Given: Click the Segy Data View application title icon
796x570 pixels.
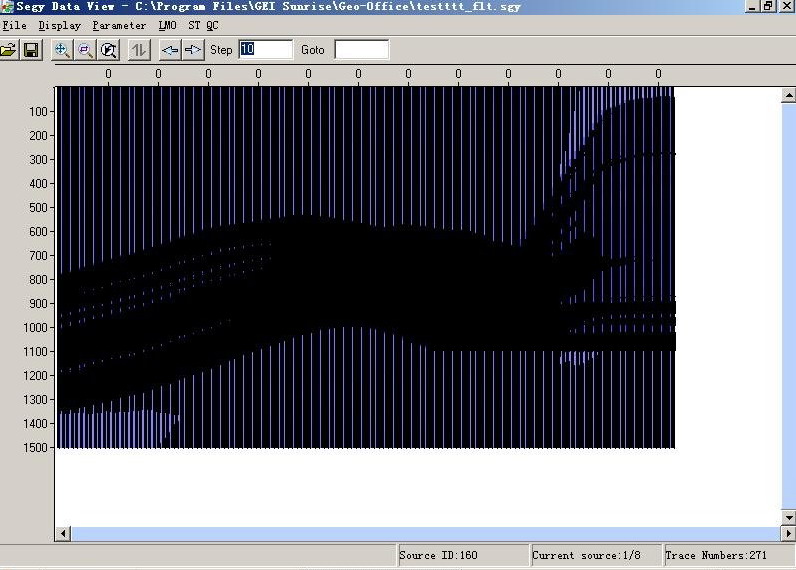Looking at the screenshot, I should [x=7, y=6].
